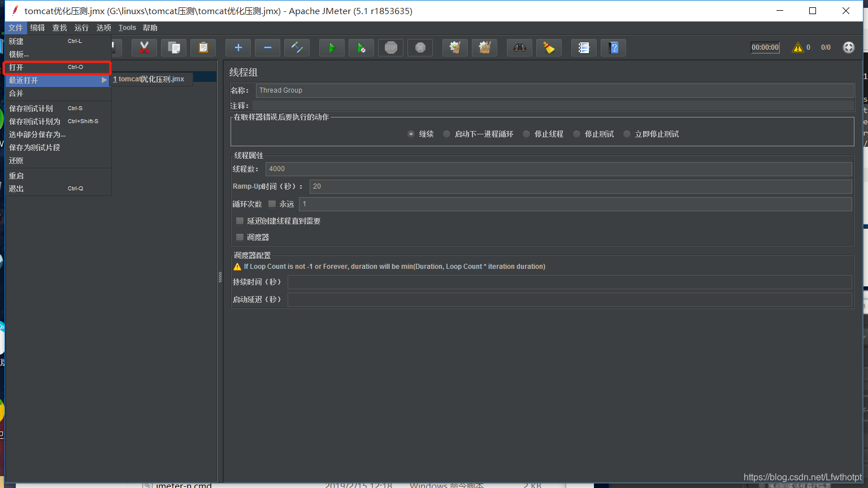Click the 0/0 thread counter

[x=826, y=47]
